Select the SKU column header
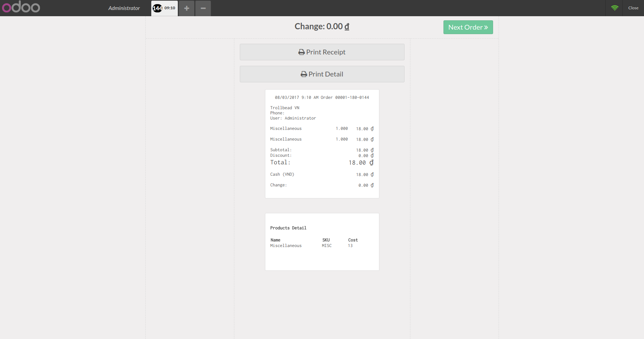This screenshot has height=339, width=644. [326, 240]
